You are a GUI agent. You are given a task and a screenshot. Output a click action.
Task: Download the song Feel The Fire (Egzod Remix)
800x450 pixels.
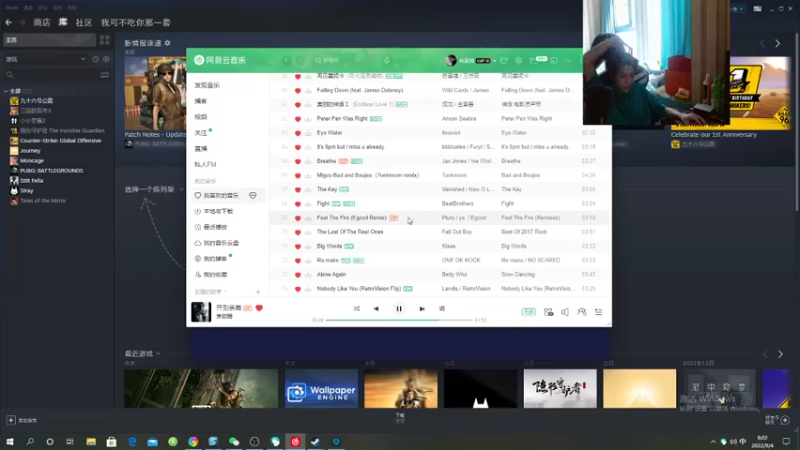click(x=308, y=218)
